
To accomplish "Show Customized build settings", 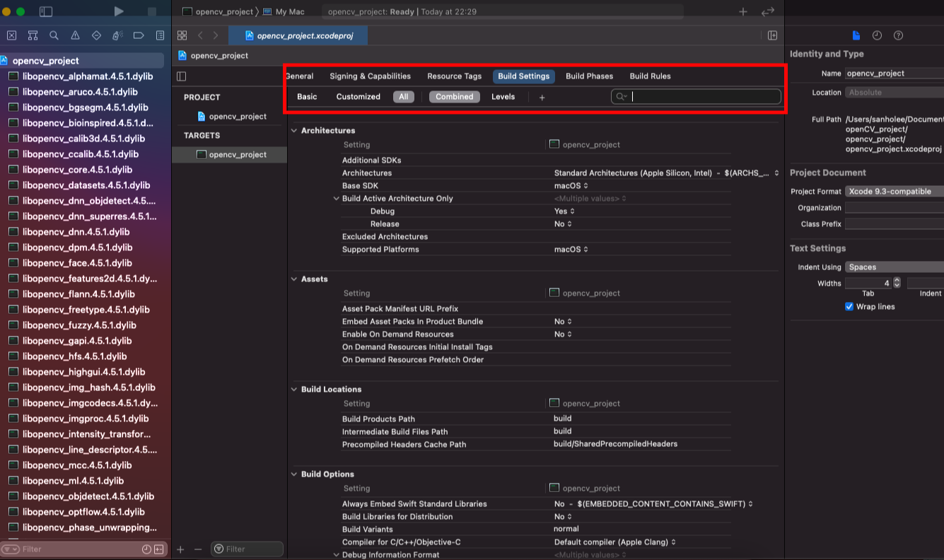I will [359, 97].
